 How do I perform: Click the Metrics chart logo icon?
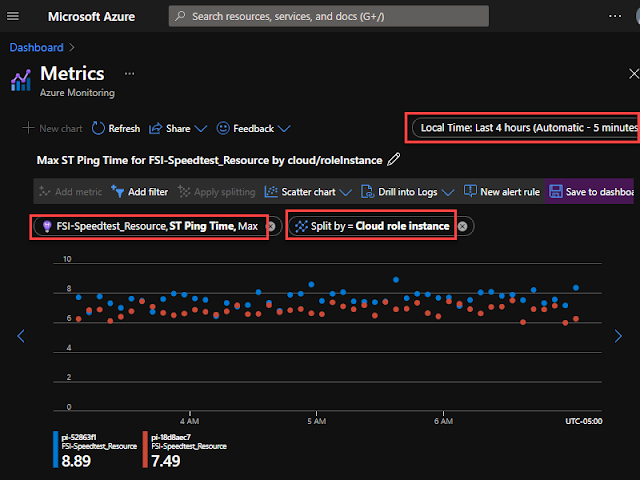21,80
